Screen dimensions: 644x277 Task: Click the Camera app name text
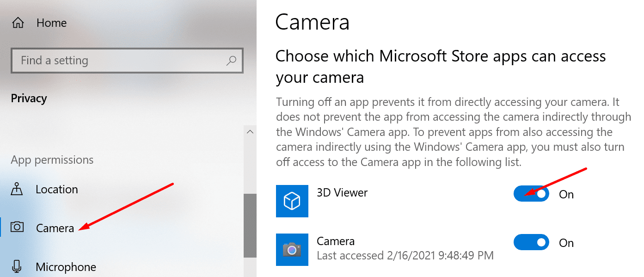click(336, 241)
